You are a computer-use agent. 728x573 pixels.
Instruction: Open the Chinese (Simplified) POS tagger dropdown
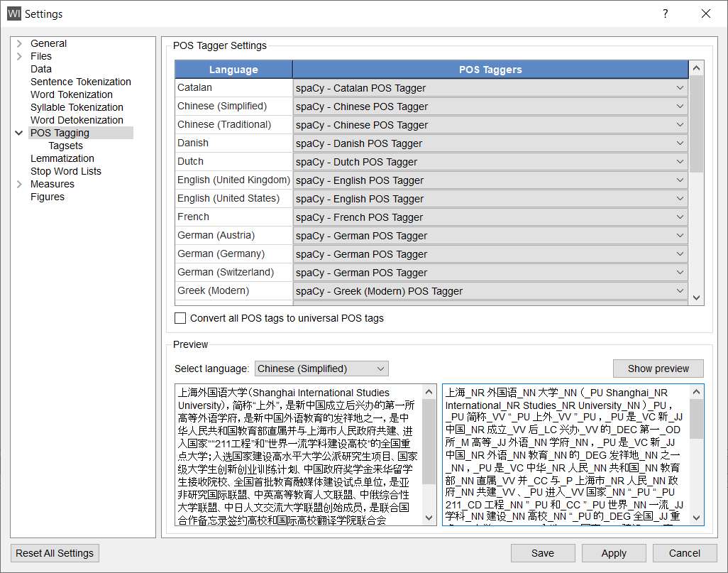(490, 107)
